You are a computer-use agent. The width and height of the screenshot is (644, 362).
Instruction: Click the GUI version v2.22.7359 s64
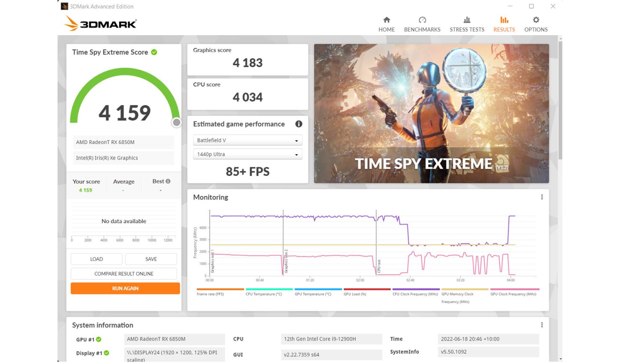pyautogui.click(x=331, y=354)
